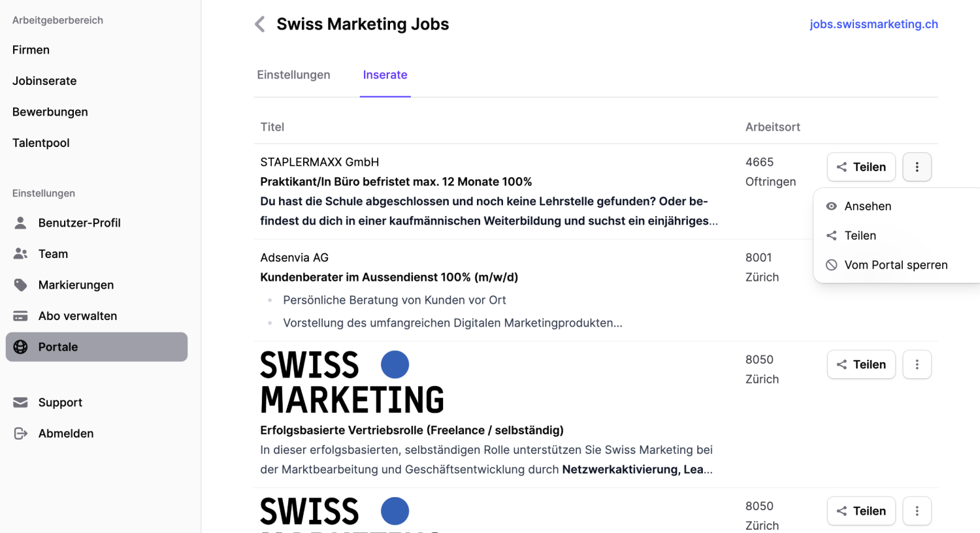This screenshot has height=533, width=980.
Task: Click the Abmelden logout icon
Action: [x=20, y=433]
